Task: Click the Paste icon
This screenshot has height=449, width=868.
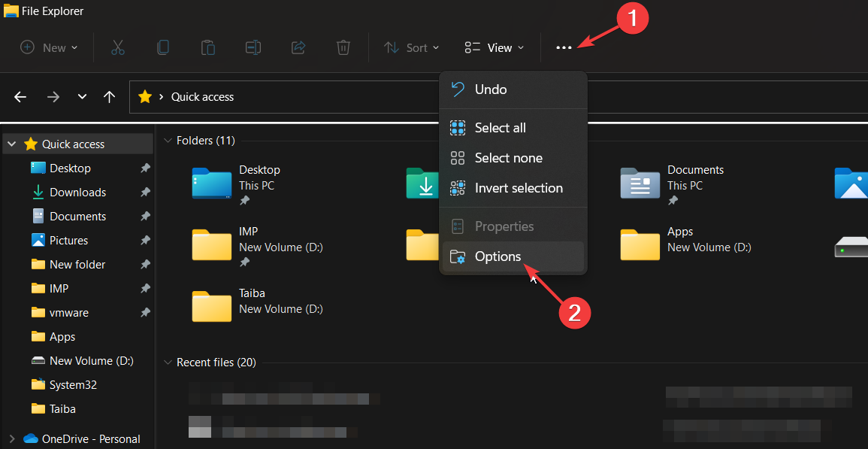Action: (207, 47)
